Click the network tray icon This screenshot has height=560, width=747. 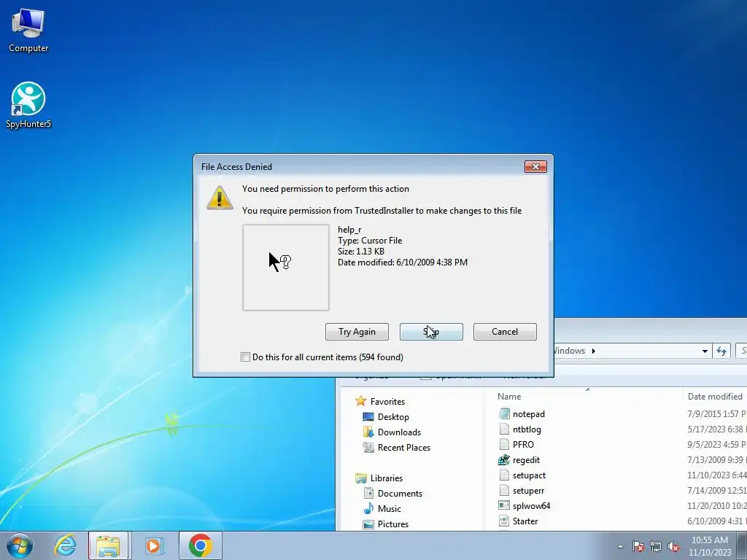656,546
